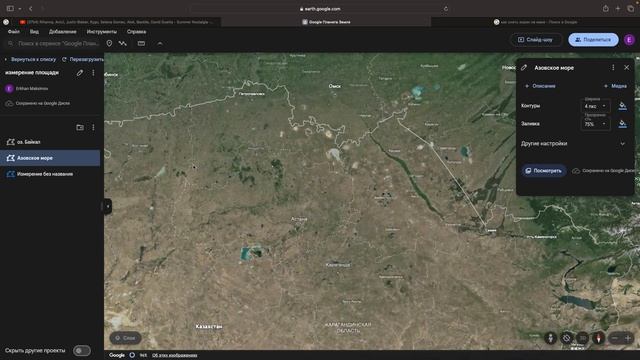Open the Справка menu
640x360 pixels.
coord(136,31)
